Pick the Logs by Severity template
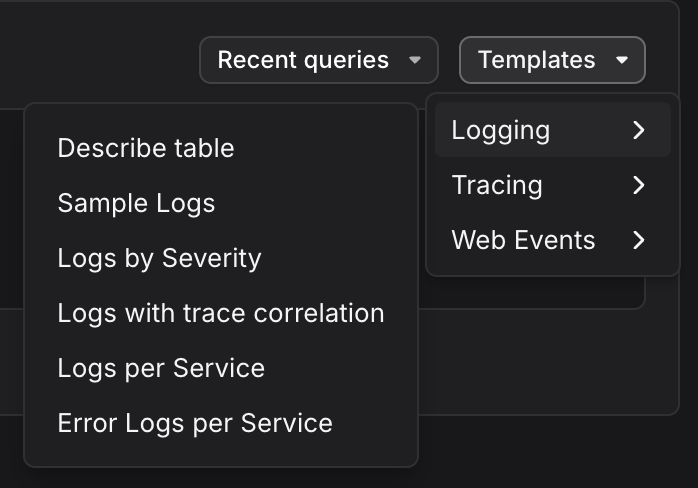698x488 pixels. [x=159, y=258]
